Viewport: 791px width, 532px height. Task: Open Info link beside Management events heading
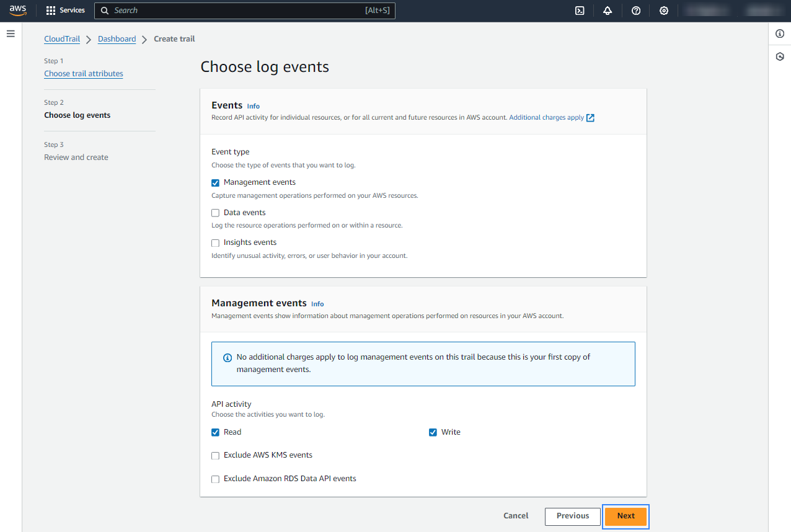317,304
